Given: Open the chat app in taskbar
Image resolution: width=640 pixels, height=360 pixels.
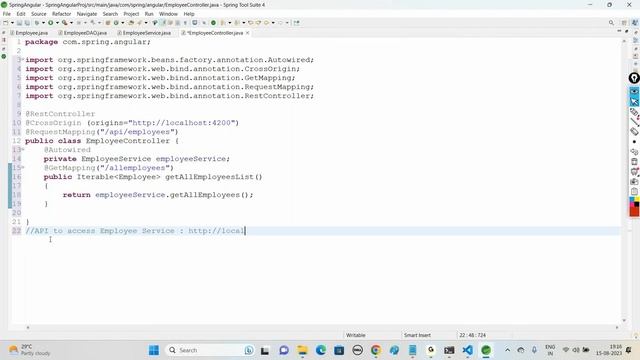Looking at the screenshot, I should point(284,350).
